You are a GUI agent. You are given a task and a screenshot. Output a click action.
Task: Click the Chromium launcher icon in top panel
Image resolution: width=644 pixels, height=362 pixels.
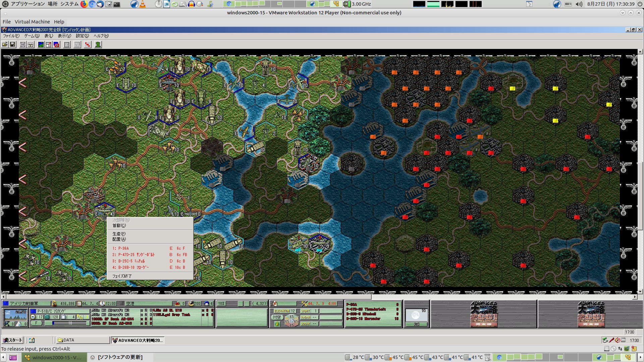92,4
